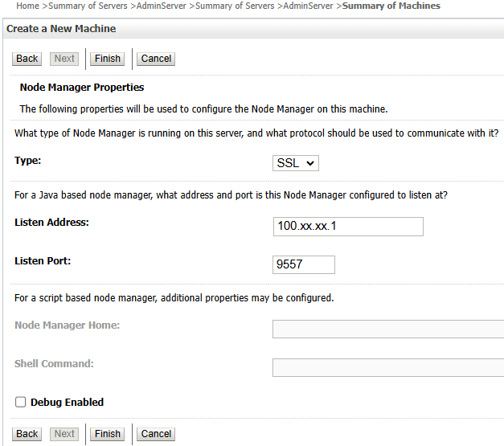Click the Listen Address label
This screenshot has height=446, width=504.
[51, 223]
